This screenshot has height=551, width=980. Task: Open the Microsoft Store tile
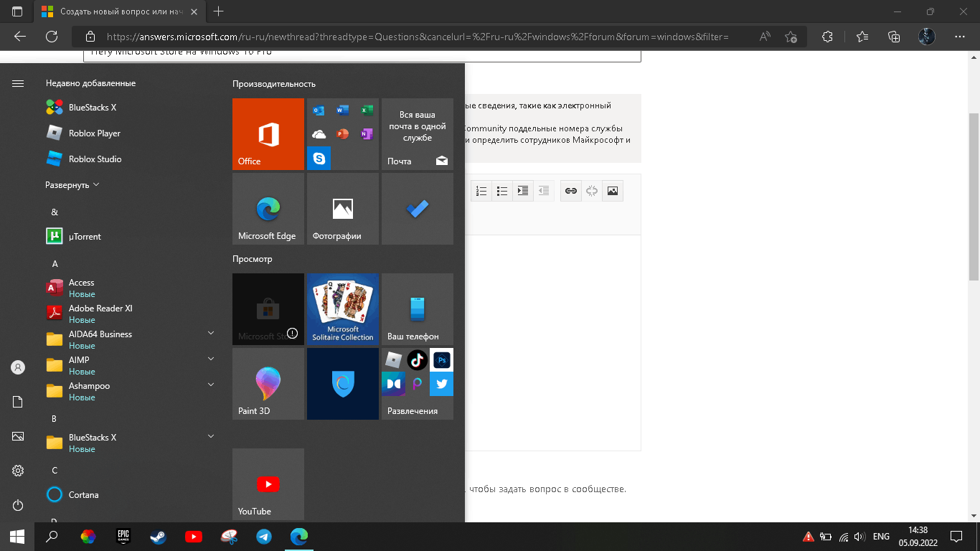pyautogui.click(x=268, y=309)
